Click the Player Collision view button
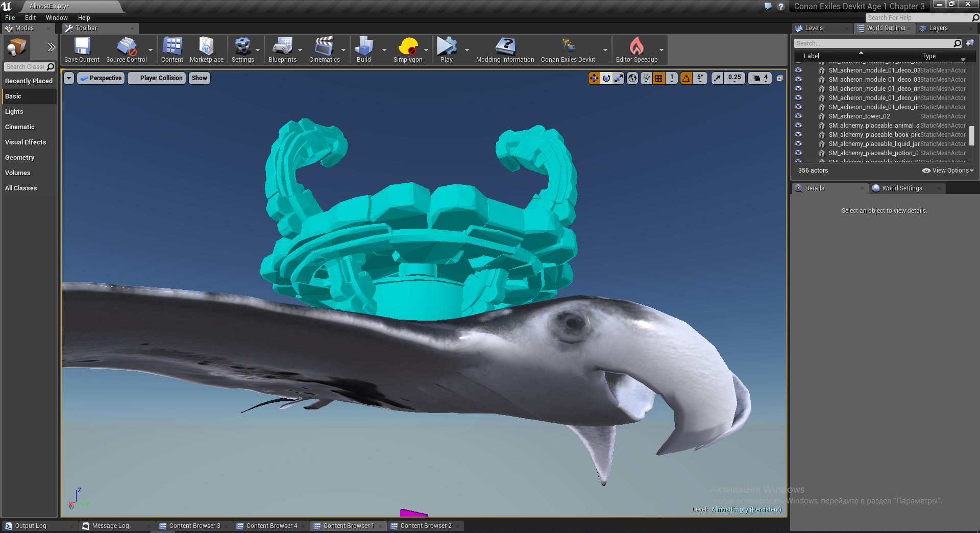 tap(157, 78)
